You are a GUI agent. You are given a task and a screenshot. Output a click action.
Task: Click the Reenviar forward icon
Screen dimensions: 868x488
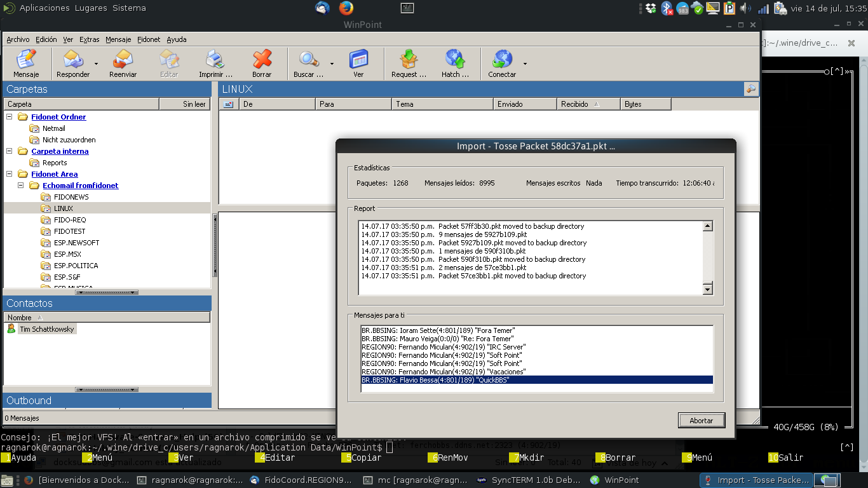pyautogui.click(x=123, y=59)
